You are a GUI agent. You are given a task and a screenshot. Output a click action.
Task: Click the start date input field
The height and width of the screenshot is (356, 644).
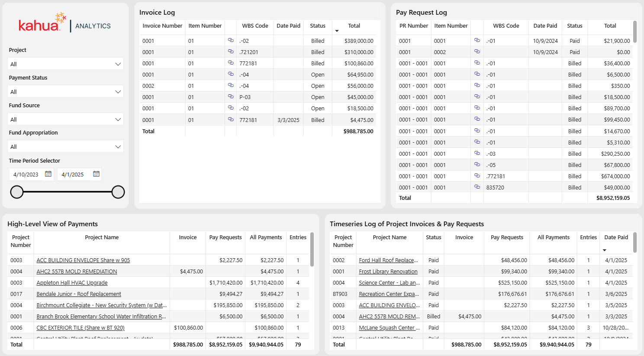coord(26,175)
